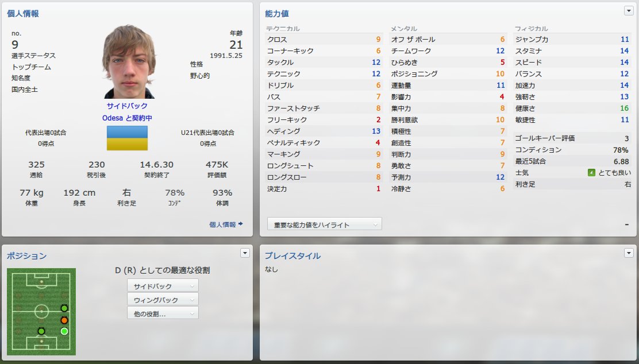Click the 個人情報 panel heading
The width and height of the screenshot is (639, 364).
click(23, 13)
